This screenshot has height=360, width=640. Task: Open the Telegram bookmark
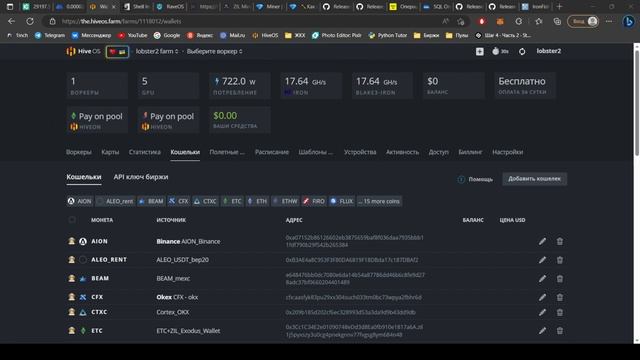point(50,36)
